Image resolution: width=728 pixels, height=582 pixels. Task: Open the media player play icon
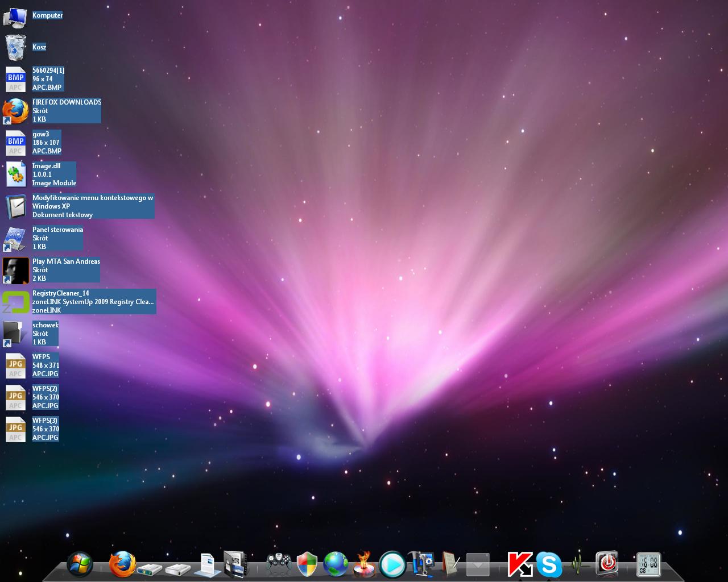[392, 565]
